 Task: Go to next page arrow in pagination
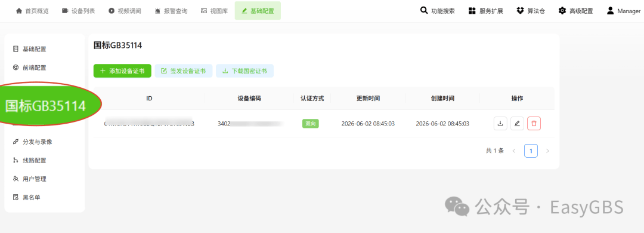click(547, 151)
